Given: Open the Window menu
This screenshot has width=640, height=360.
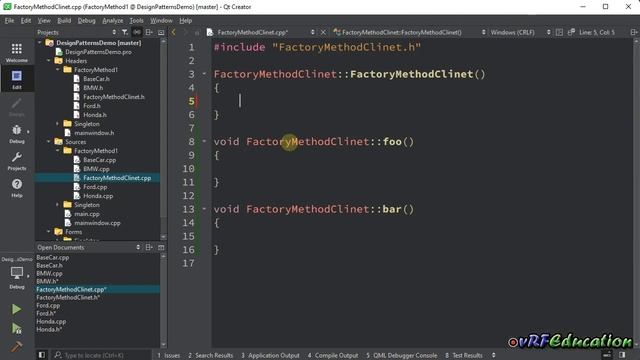Looking at the screenshot, I should (x=161, y=20).
